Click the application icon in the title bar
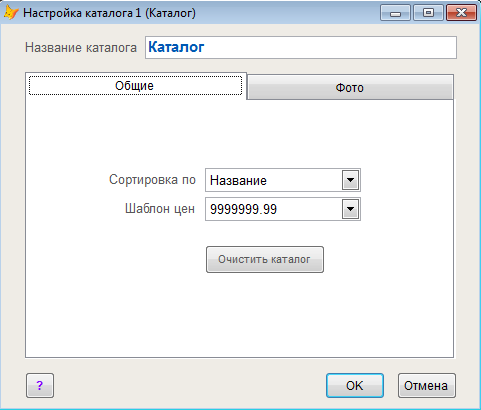Viewport: 481px width, 410px height. (x=11, y=13)
